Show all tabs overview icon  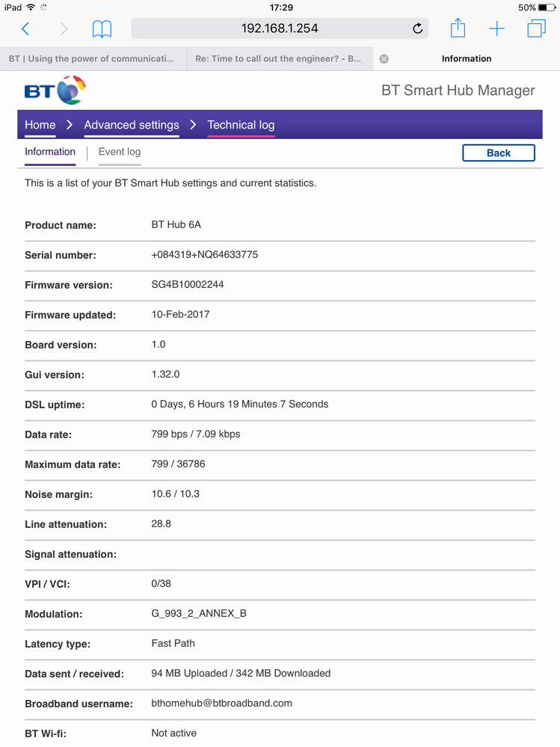tap(536, 28)
